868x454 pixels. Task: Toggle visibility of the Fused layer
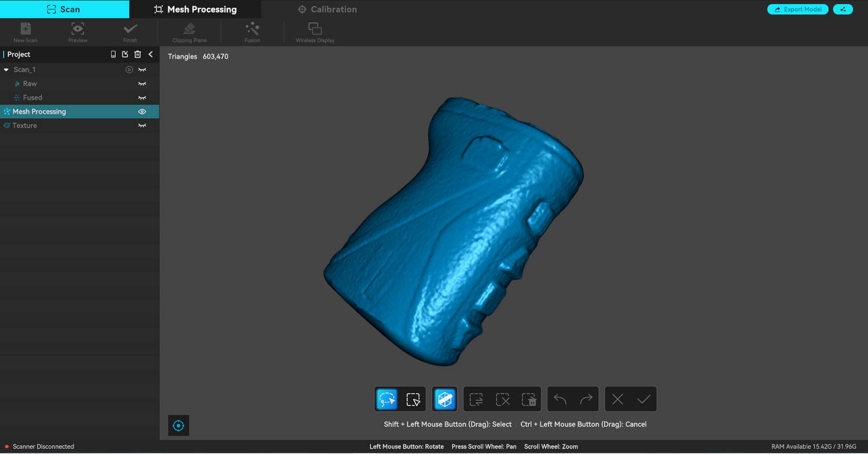(142, 98)
